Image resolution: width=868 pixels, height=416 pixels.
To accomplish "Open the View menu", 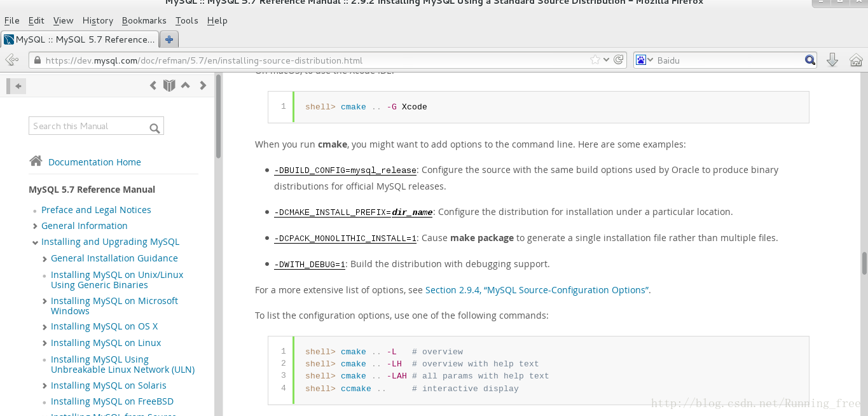I will tap(63, 20).
